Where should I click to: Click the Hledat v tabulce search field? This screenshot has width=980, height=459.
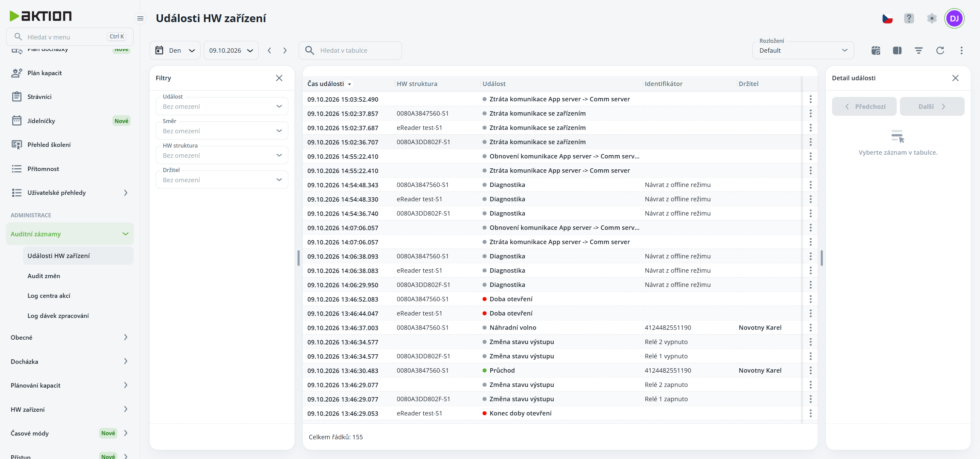tap(350, 51)
